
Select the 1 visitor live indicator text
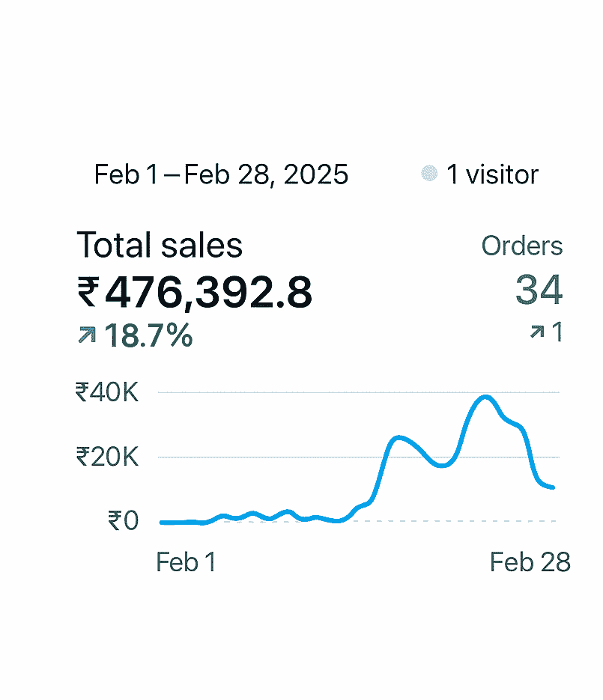(492, 174)
